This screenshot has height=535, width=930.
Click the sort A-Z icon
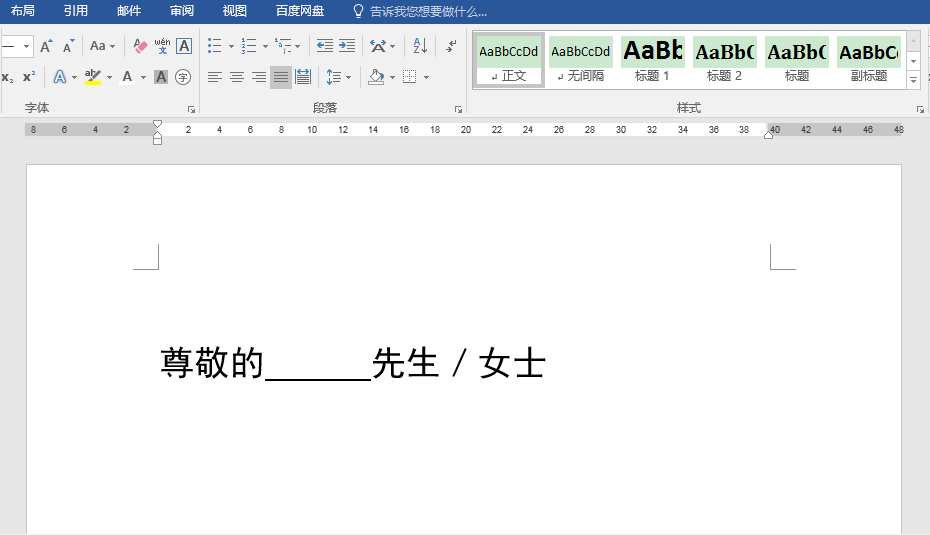(420, 46)
